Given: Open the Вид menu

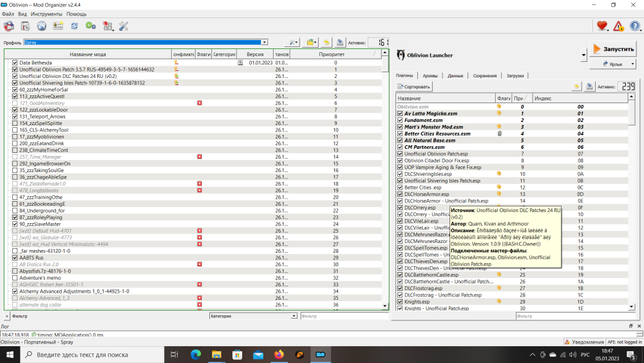Looking at the screenshot, I should pos(22,14).
